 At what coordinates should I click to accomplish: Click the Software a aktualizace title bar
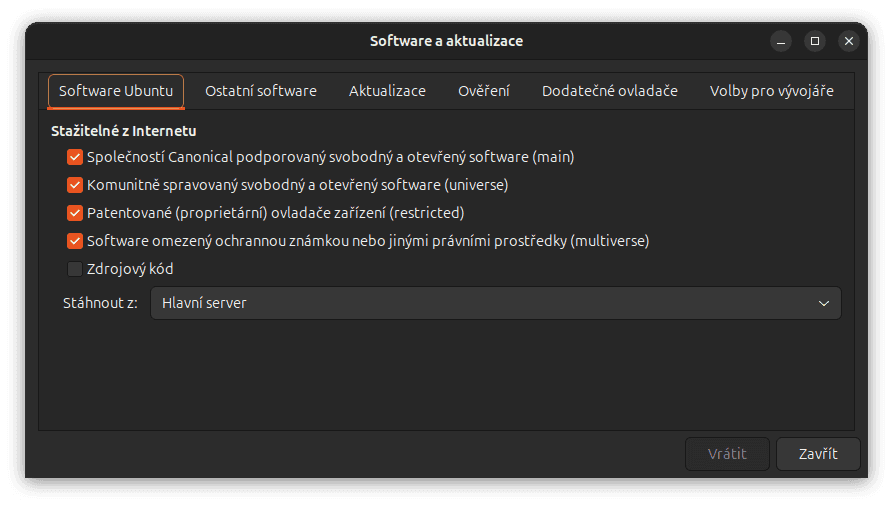[446, 41]
